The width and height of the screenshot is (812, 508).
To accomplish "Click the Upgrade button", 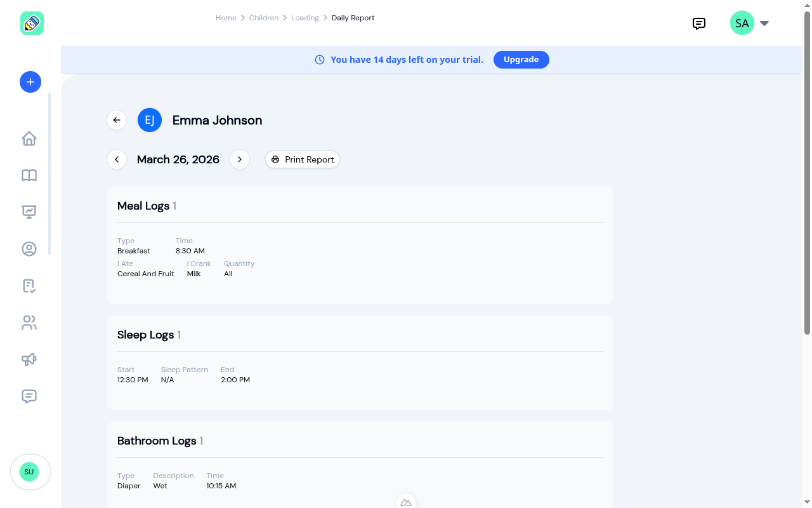I will tap(521, 60).
